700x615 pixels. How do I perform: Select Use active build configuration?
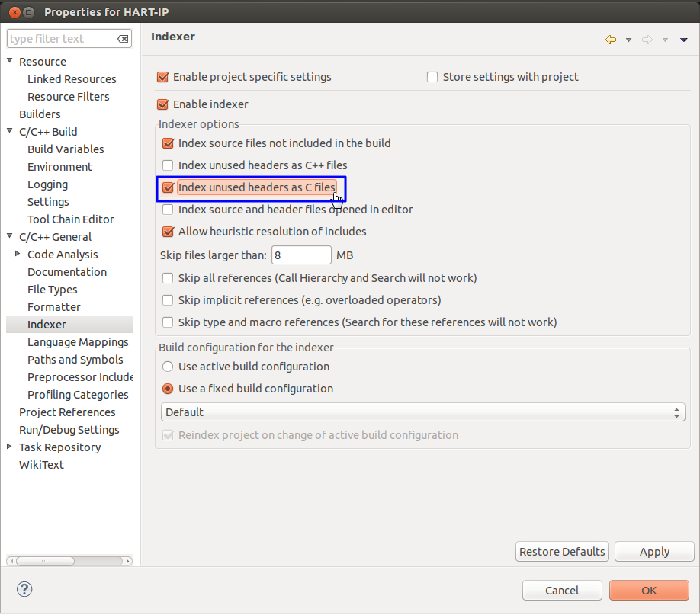(167, 367)
